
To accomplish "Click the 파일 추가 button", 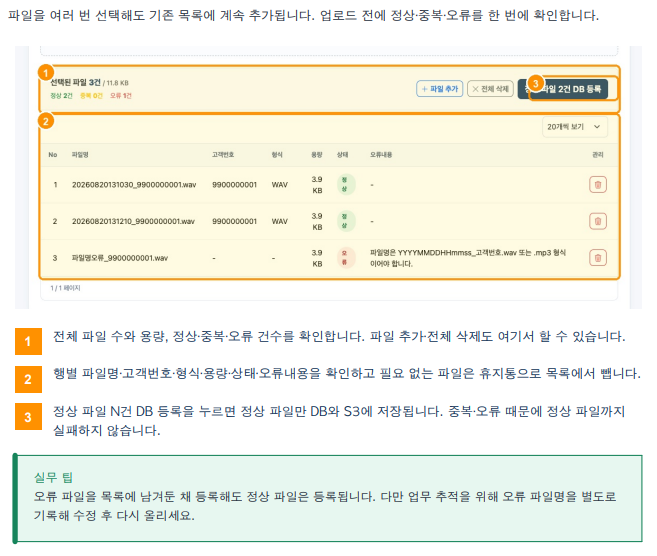I will click(x=440, y=89).
